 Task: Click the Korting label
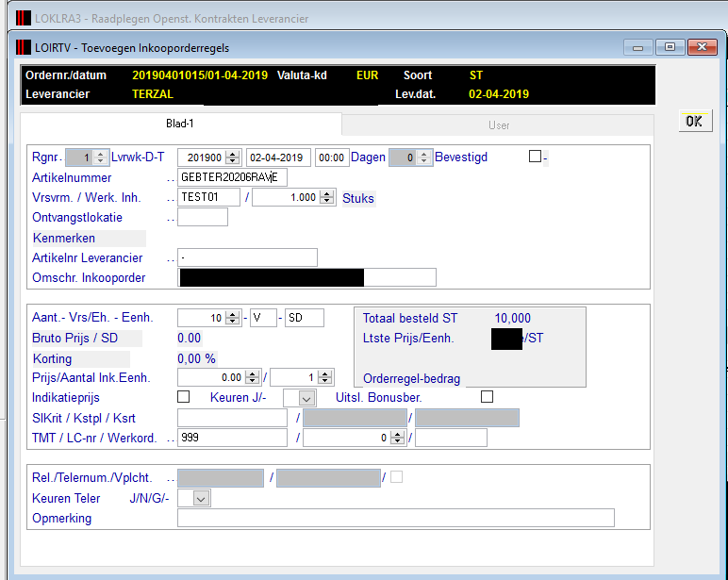pyautogui.click(x=53, y=359)
